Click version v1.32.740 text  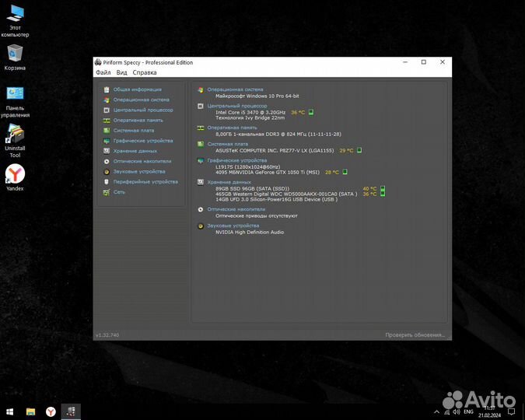(x=107, y=335)
